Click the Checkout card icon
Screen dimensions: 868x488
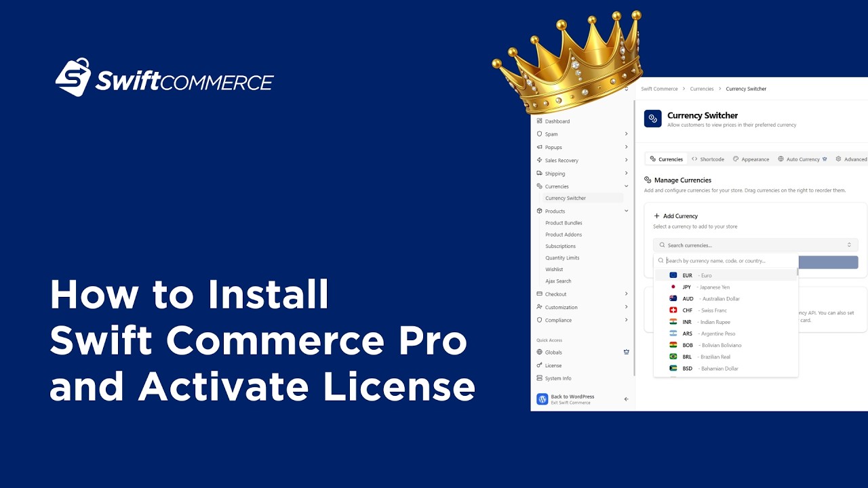(539, 294)
